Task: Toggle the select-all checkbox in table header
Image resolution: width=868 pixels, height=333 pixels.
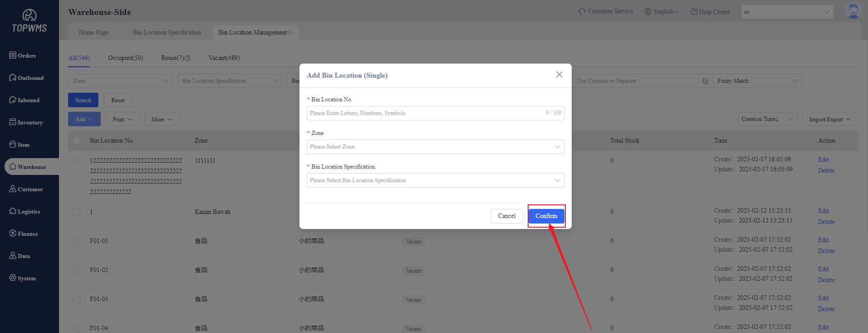Action: (77, 141)
